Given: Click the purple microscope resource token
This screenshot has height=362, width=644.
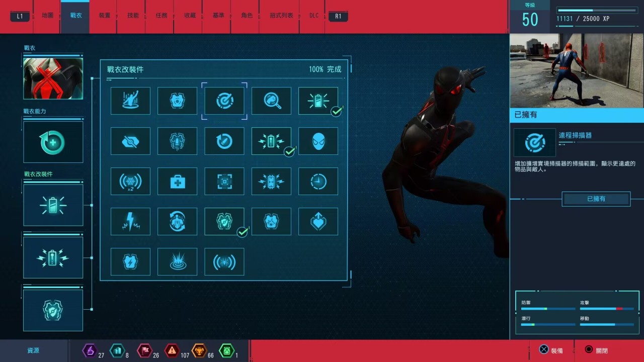Looking at the screenshot, I should 90,350.
